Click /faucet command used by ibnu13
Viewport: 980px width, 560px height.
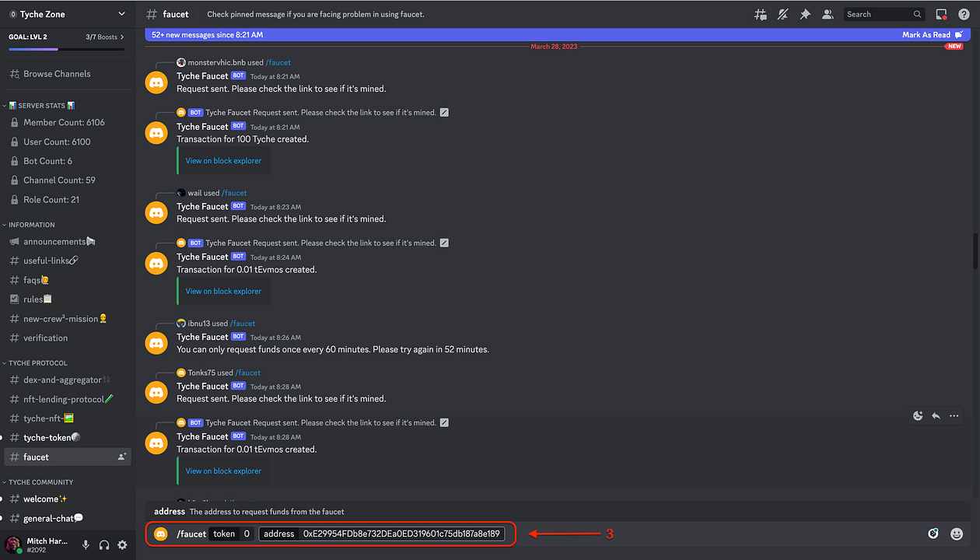243,324
